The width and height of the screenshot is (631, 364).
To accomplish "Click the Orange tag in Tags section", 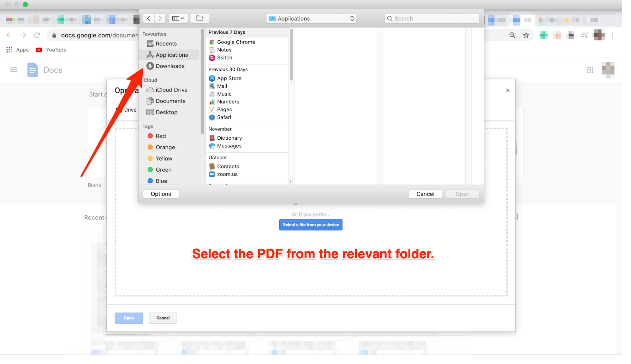I will [165, 147].
